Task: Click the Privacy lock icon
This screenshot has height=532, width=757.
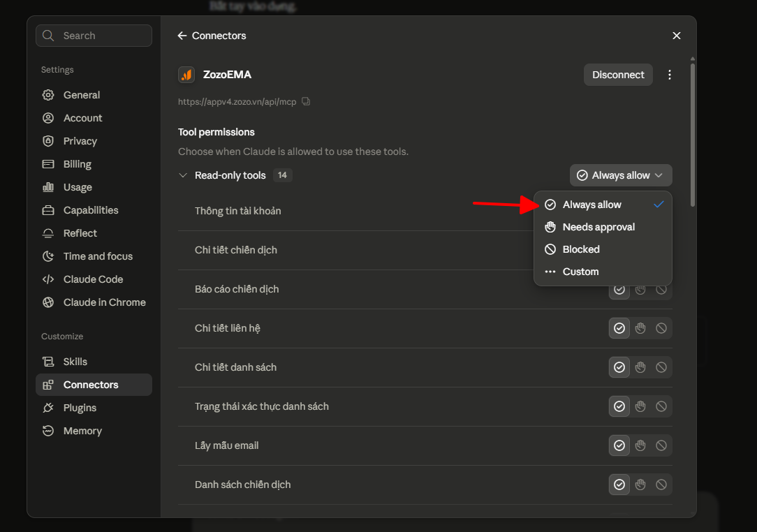Action: (x=48, y=141)
